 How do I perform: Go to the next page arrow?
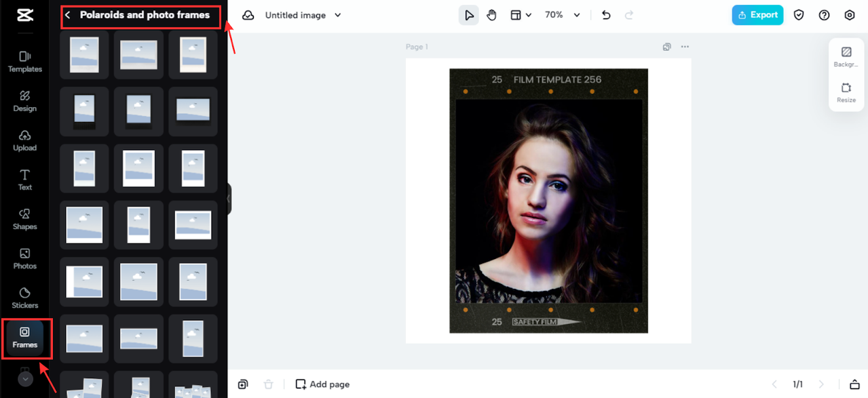[821, 384]
